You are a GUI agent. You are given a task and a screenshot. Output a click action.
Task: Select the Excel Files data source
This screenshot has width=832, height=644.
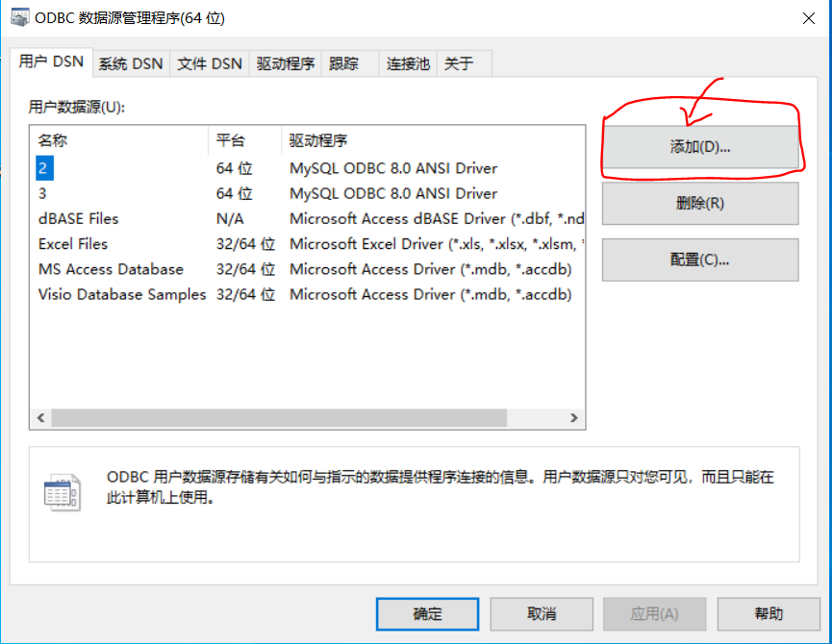click(x=72, y=243)
